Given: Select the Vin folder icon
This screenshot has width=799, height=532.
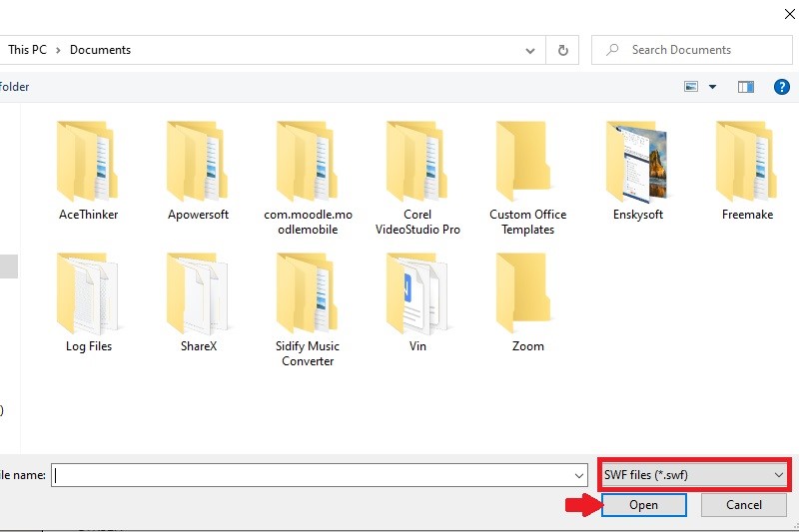Looking at the screenshot, I should point(416,293).
